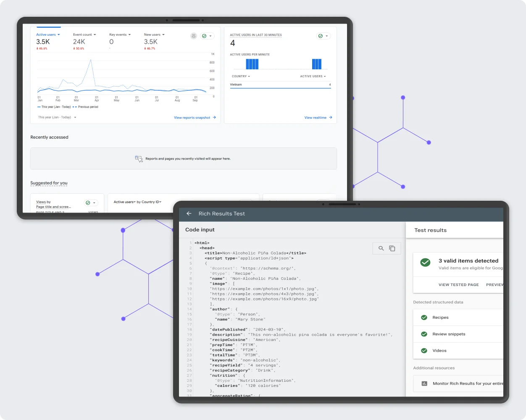Open the Active users dropdown in suggested card
Image resolution: width=526 pixels, height=420 pixels.
125,202
